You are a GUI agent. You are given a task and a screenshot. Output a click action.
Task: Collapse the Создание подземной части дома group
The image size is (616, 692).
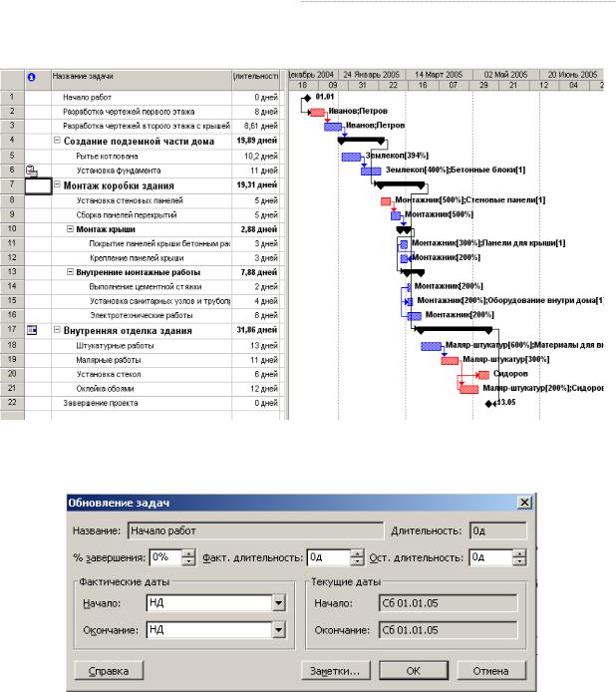(x=57, y=140)
